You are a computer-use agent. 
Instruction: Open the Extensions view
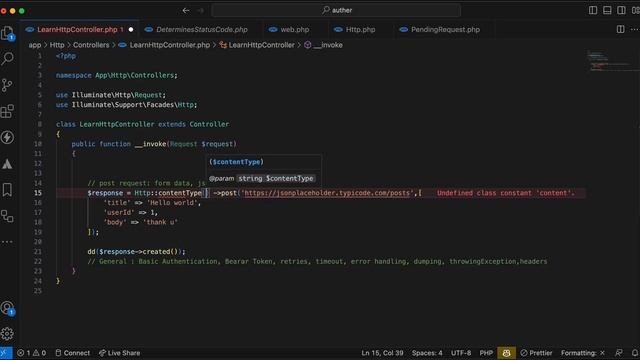tap(7, 111)
